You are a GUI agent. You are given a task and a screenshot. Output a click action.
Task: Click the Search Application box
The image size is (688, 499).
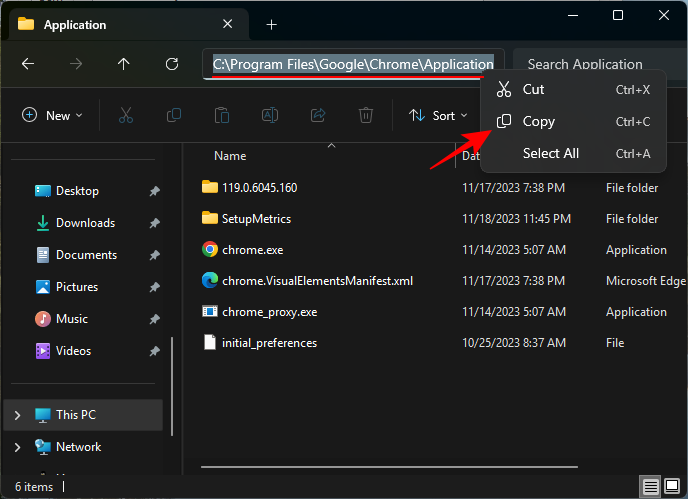pos(600,65)
